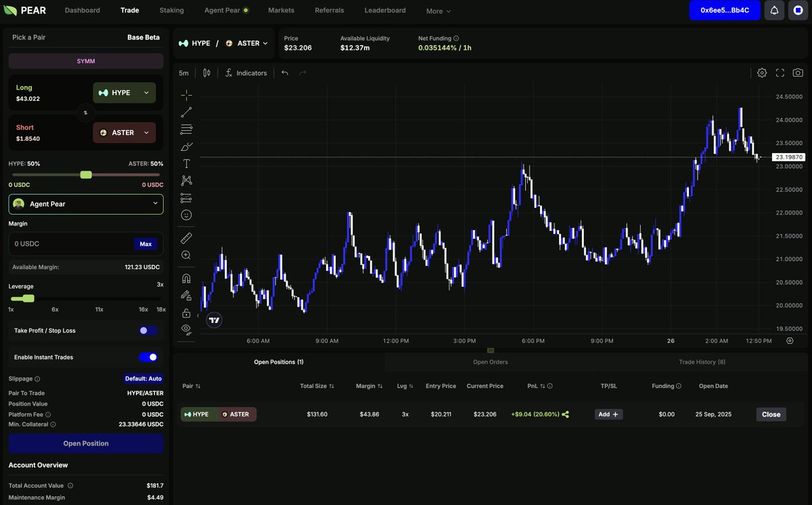
Task: Disable the Enable Instant Trades switch
Action: [149, 357]
